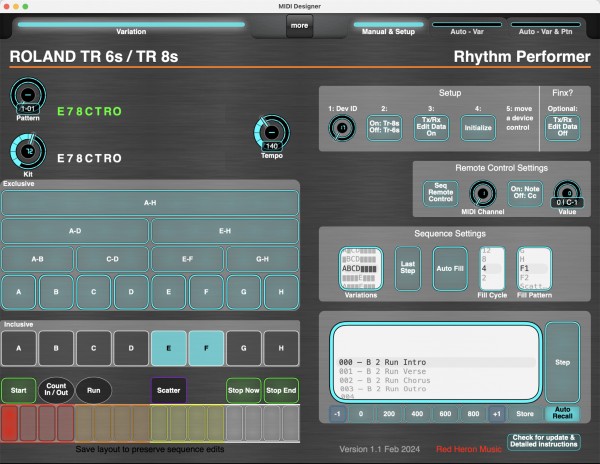Turn the Pattern knob
Viewport: 600px width, 464px height.
(x=28, y=96)
